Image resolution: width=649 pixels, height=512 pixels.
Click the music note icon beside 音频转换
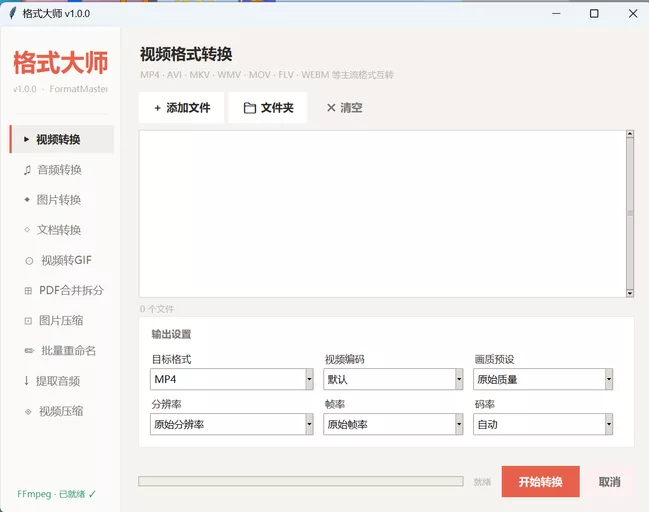27,170
